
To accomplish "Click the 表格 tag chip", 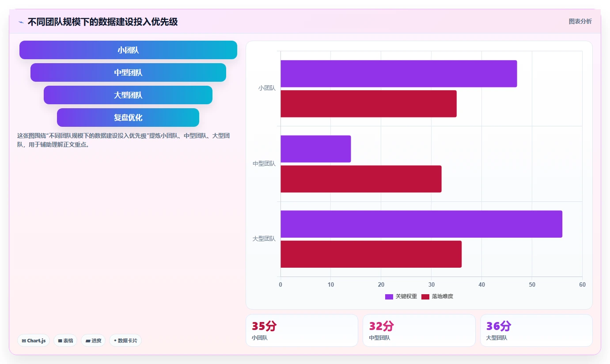I will 65,341.
